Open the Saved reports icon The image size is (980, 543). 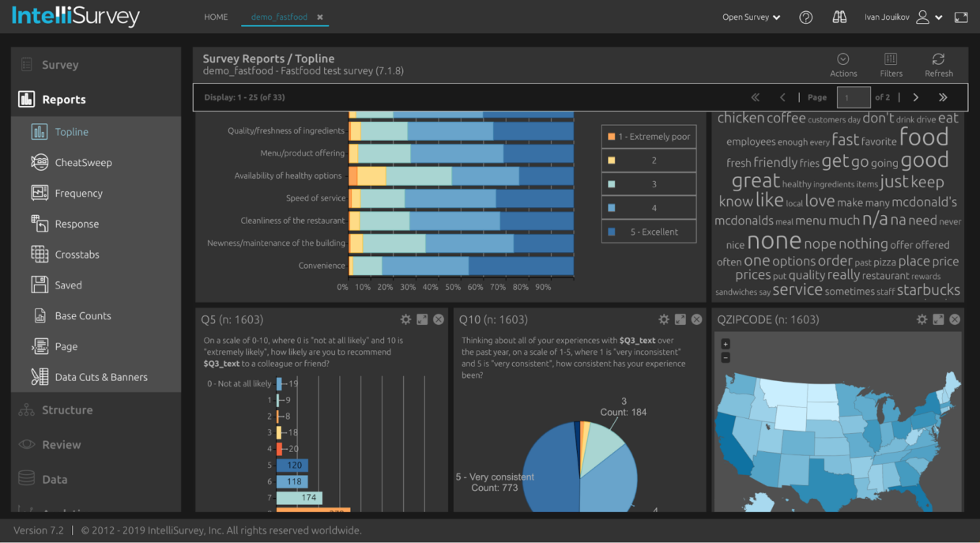[40, 285]
